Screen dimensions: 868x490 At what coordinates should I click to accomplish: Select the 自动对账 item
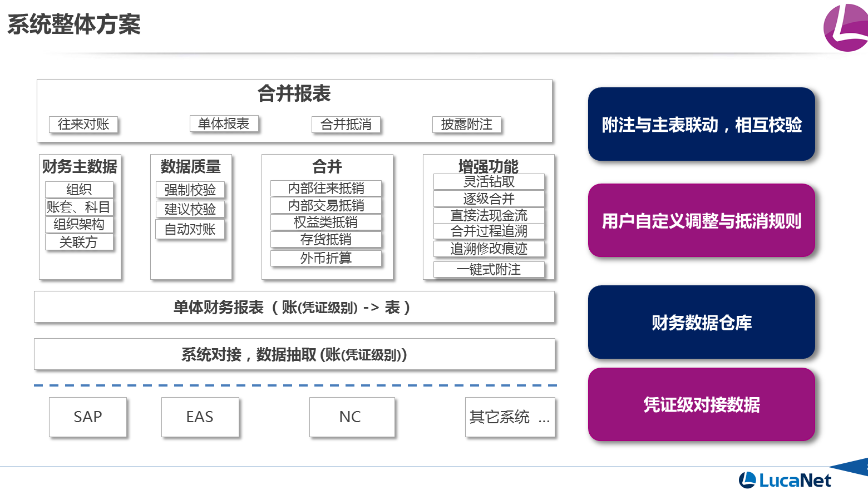tap(190, 229)
